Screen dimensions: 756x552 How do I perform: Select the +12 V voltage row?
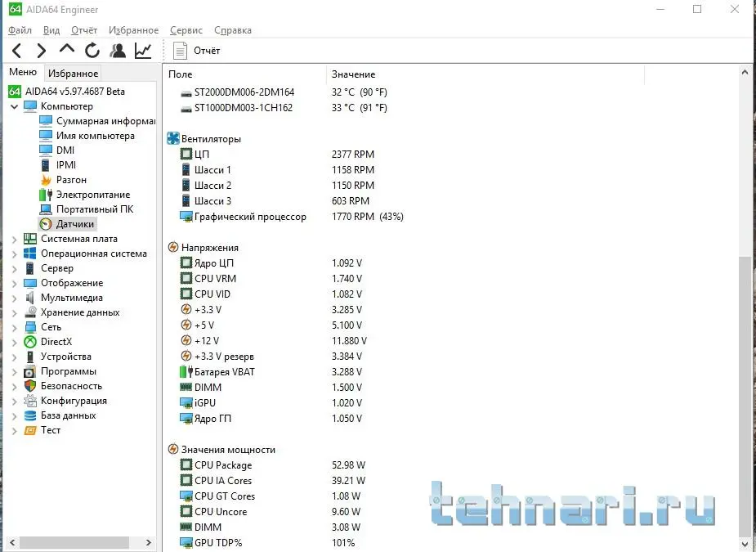click(x=273, y=341)
